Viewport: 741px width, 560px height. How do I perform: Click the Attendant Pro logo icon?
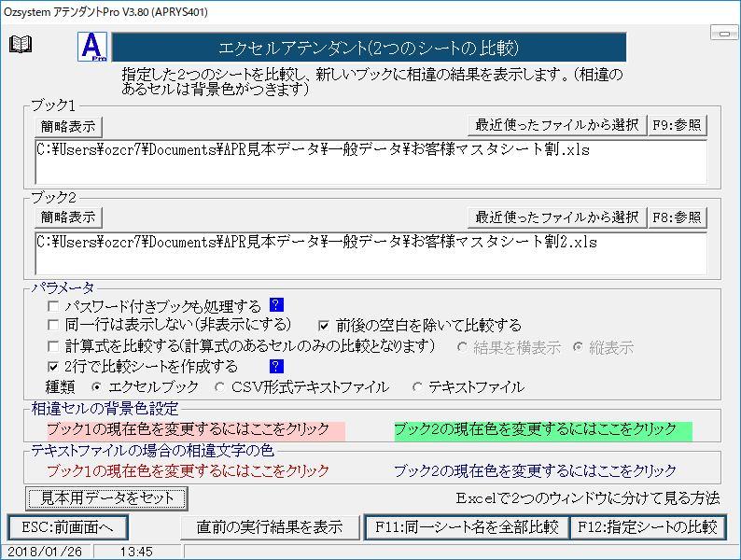click(x=92, y=47)
